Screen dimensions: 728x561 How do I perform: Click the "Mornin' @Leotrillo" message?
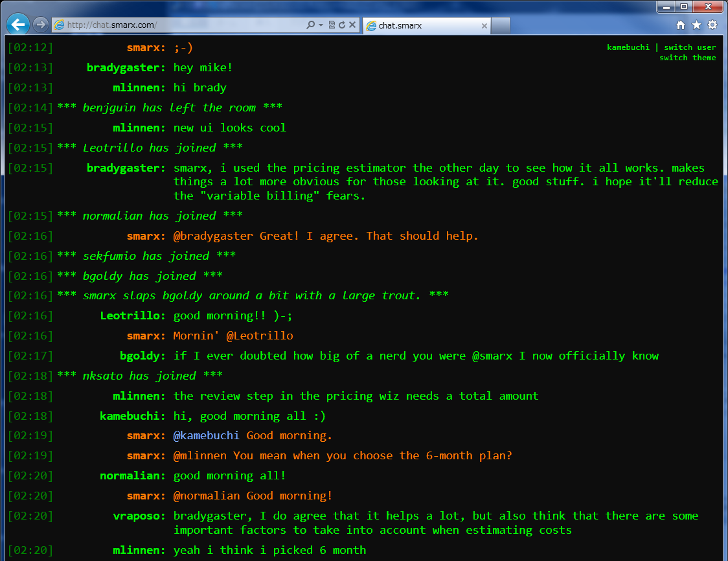click(x=233, y=336)
